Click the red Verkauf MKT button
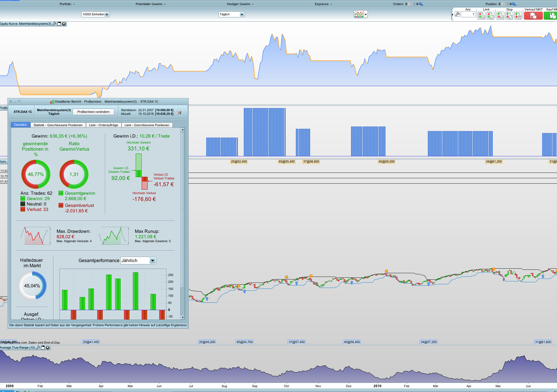This screenshot has height=392, width=557. [533, 15]
